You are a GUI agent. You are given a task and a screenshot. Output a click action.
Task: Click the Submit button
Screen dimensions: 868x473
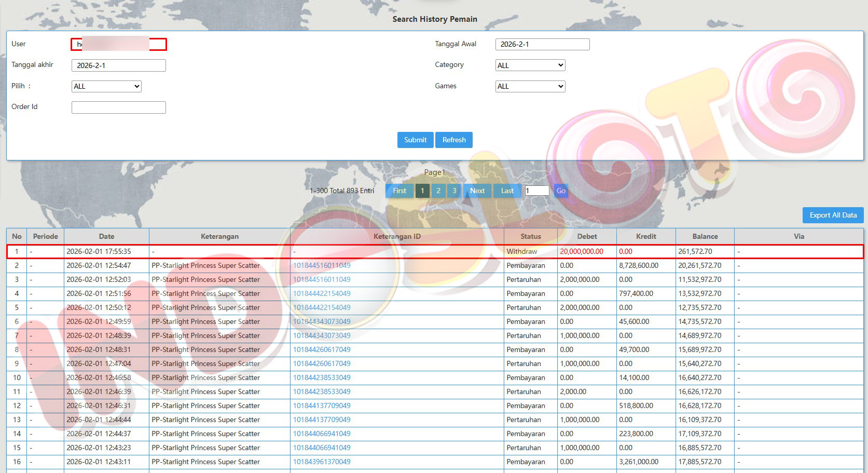point(415,140)
